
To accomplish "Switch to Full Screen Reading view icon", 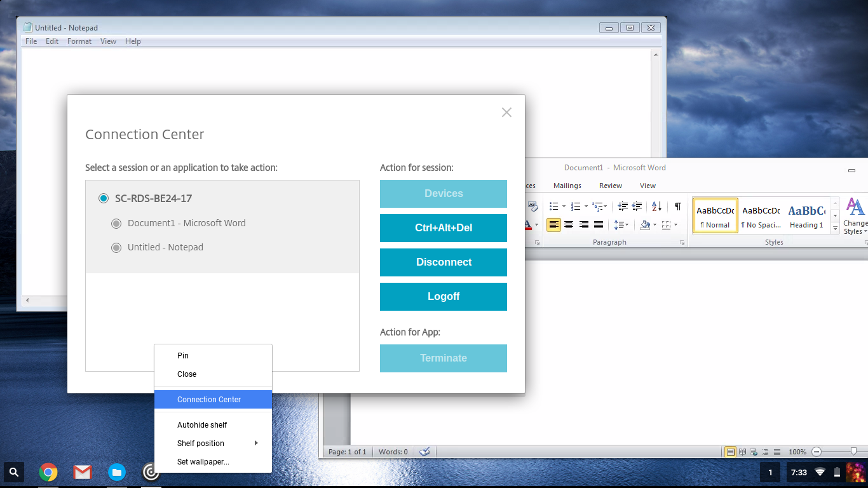I will pyautogui.click(x=742, y=452).
